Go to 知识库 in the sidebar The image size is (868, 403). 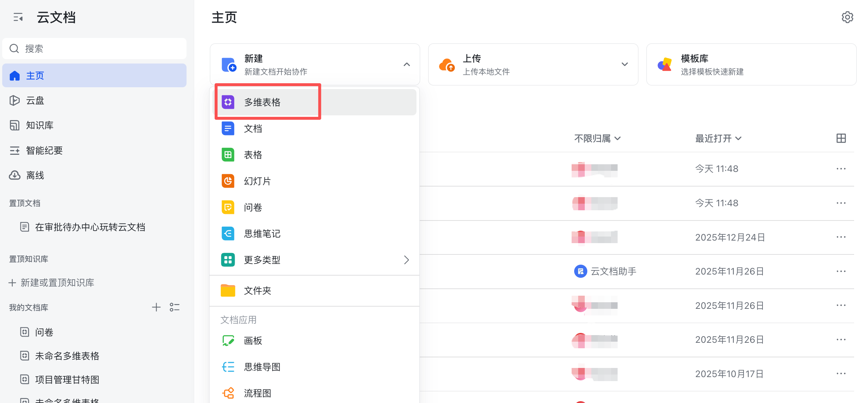pyautogui.click(x=39, y=125)
